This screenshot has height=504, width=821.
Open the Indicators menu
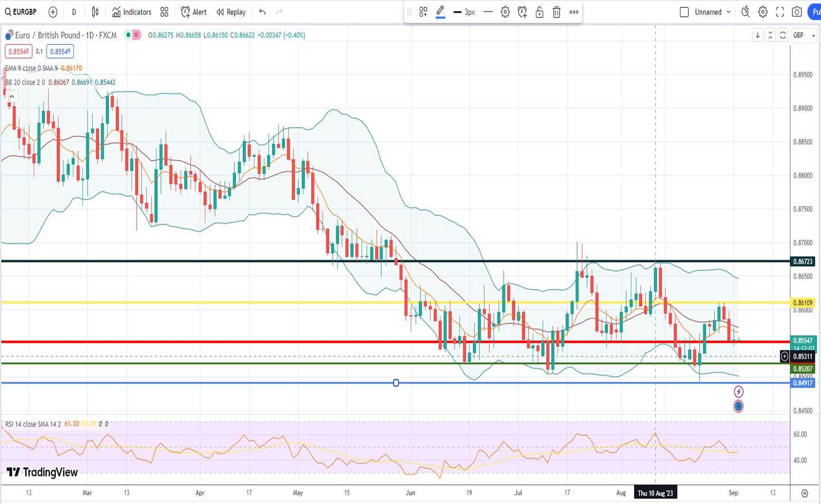point(132,12)
